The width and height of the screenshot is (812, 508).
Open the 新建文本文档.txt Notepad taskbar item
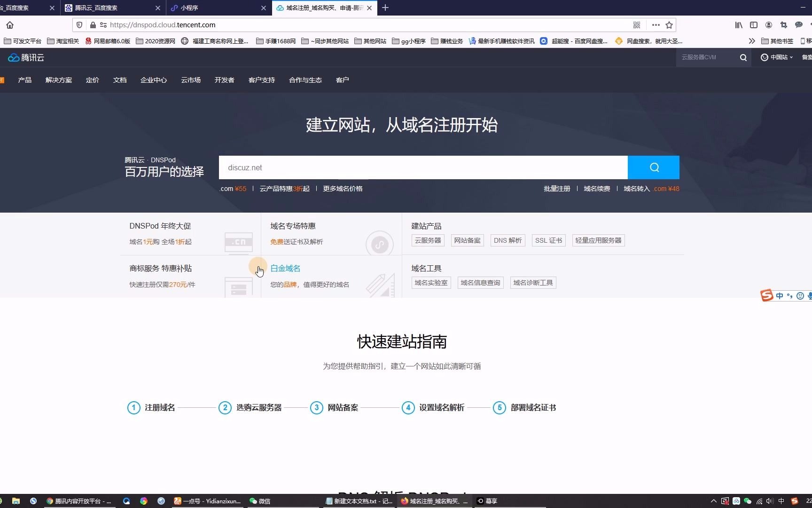coord(359,501)
